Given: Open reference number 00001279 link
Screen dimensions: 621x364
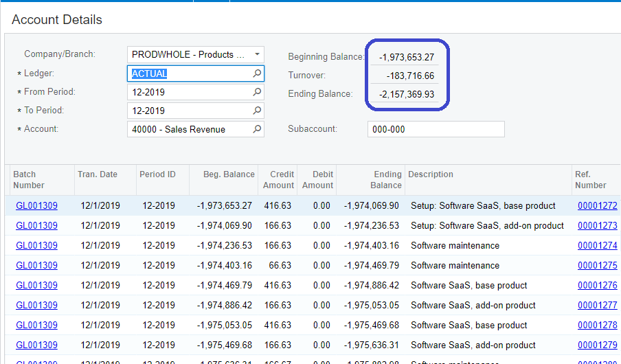Looking at the screenshot, I should tap(597, 345).
